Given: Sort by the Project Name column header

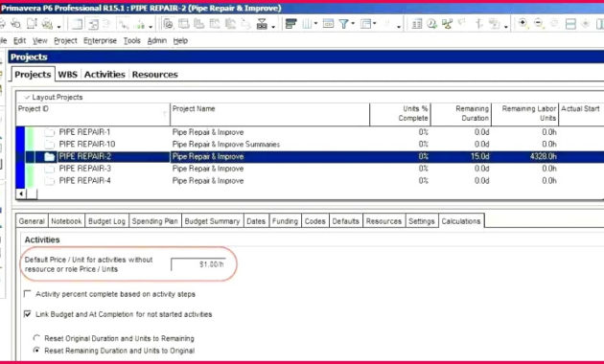Looking at the screenshot, I should [269, 114].
